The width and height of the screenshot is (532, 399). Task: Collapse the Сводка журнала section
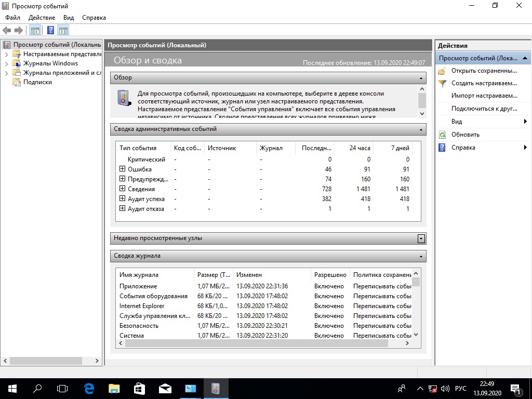coord(421,256)
